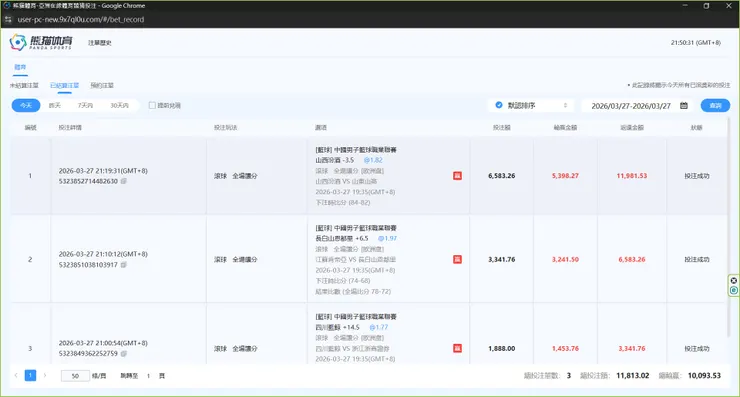Select the 體育 tab
Screen dimensions: 740x397
tap(20, 68)
